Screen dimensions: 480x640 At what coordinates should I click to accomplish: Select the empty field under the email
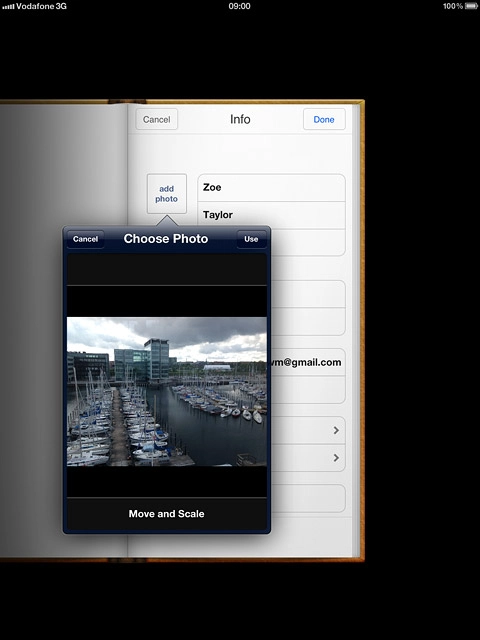point(308,390)
